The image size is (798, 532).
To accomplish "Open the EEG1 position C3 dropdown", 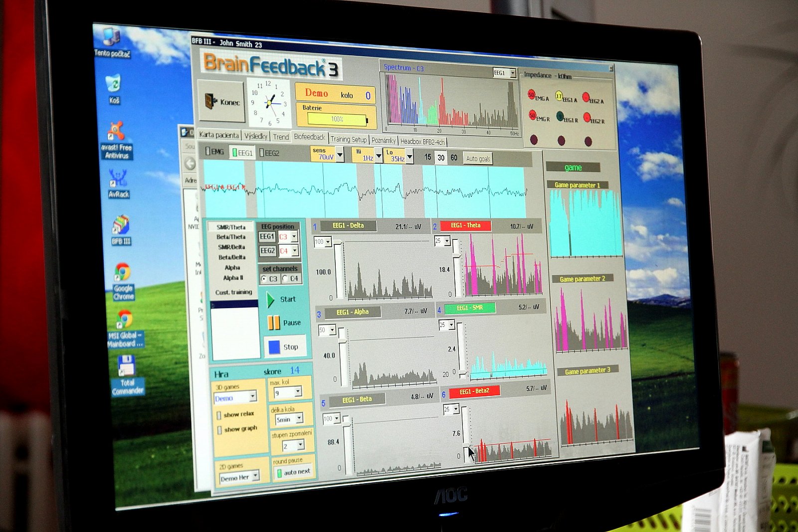I will 294,236.
